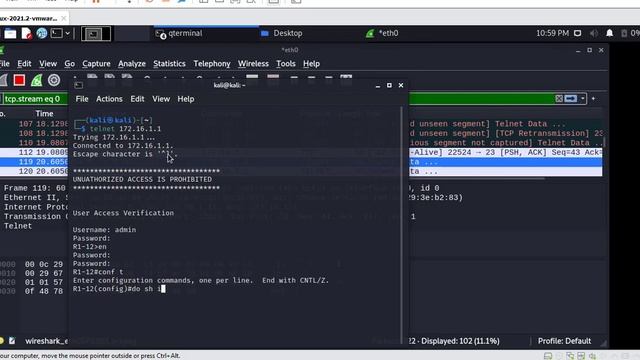The height and width of the screenshot is (360, 640).
Task: Open Wireshark Wireless menu
Action: (x=253, y=64)
